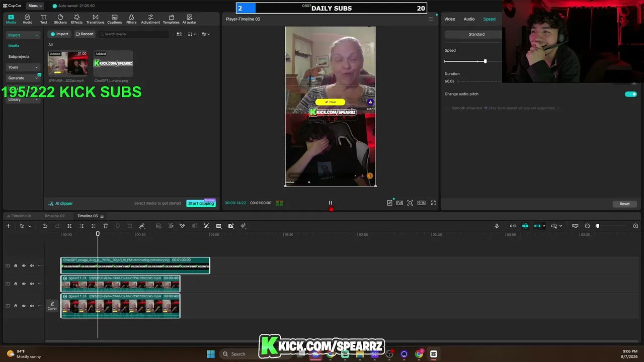Open the Audio properties tab in inspector

point(469,19)
